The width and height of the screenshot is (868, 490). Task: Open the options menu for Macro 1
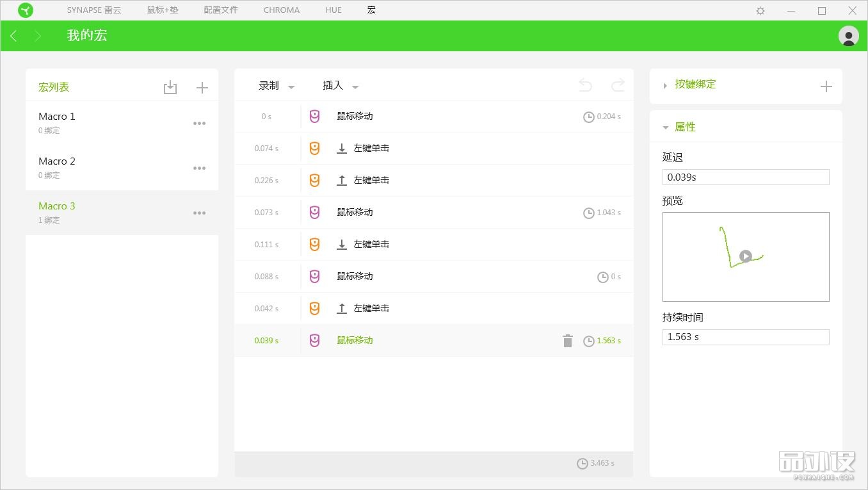coord(199,123)
